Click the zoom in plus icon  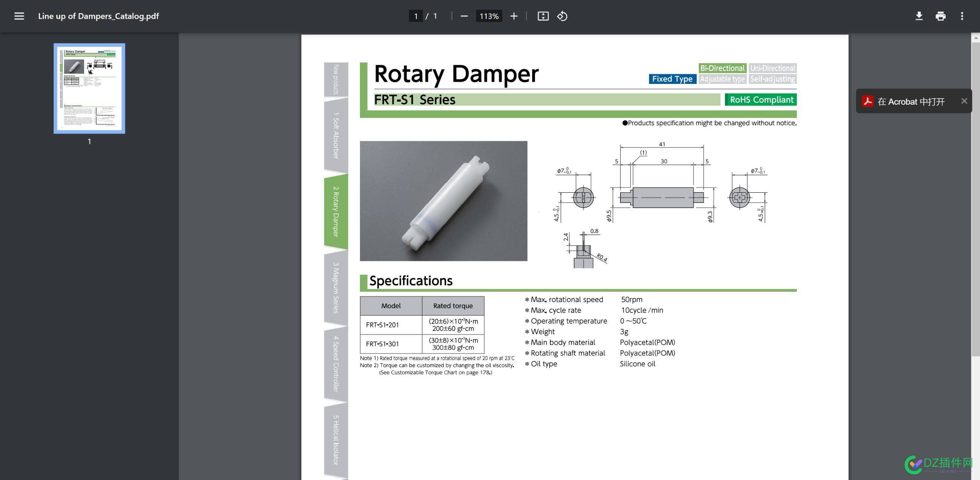(x=514, y=16)
